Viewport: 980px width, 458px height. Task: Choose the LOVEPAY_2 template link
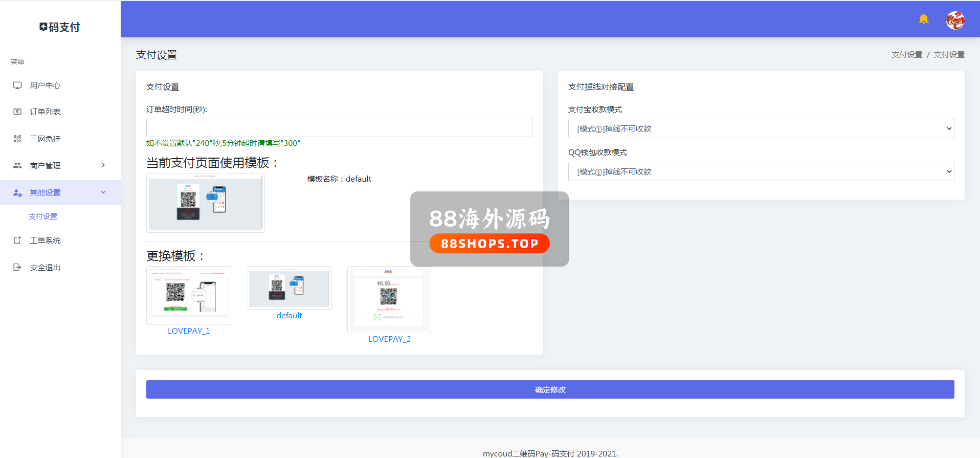click(389, 339)
